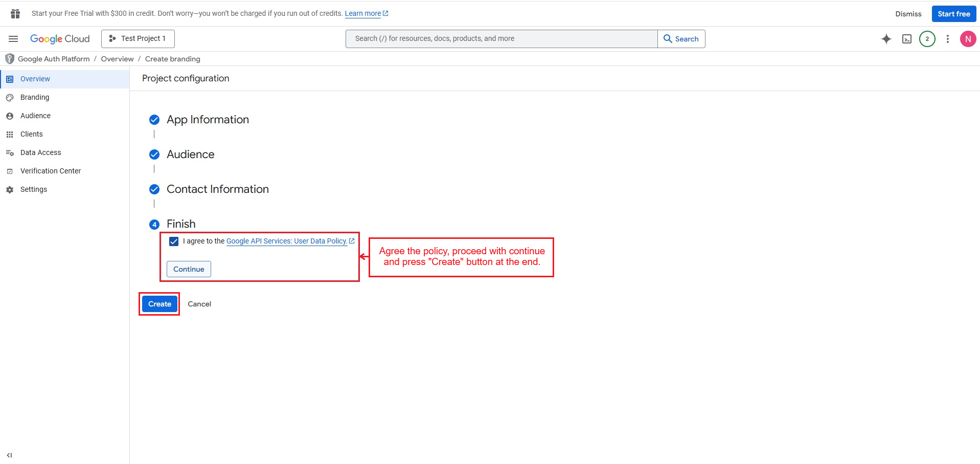Open Gemini AI assistant sparkle icon
The image size is (980, 464).
(886, 39)
